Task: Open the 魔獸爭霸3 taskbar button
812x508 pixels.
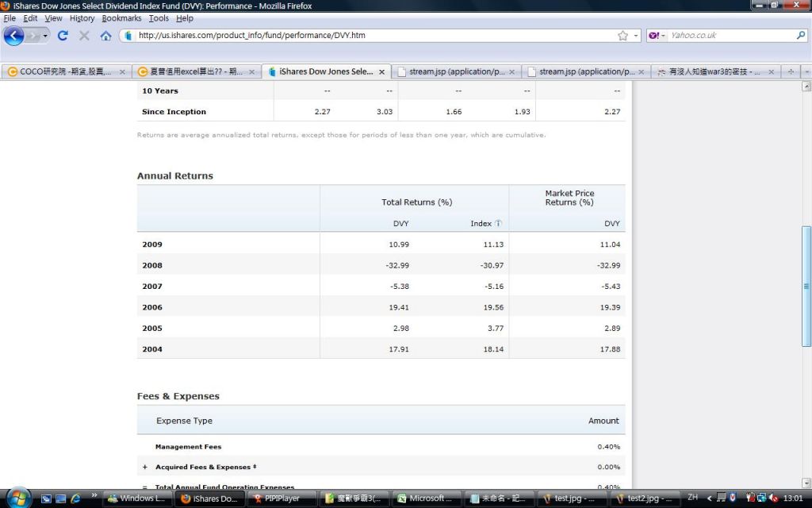Action: (354, 498)
